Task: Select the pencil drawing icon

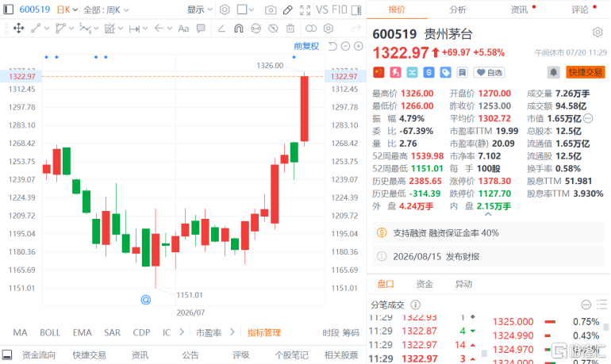Action: coord(287,10)
